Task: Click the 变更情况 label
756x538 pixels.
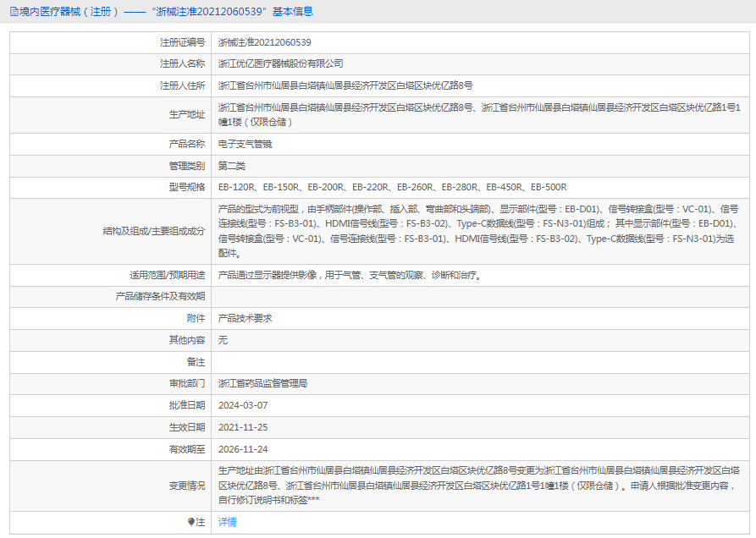Action: (186, 486)
